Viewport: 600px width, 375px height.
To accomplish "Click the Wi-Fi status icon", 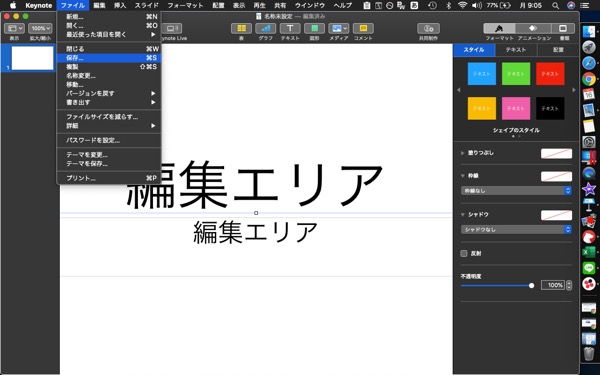I will pos(462,5).
